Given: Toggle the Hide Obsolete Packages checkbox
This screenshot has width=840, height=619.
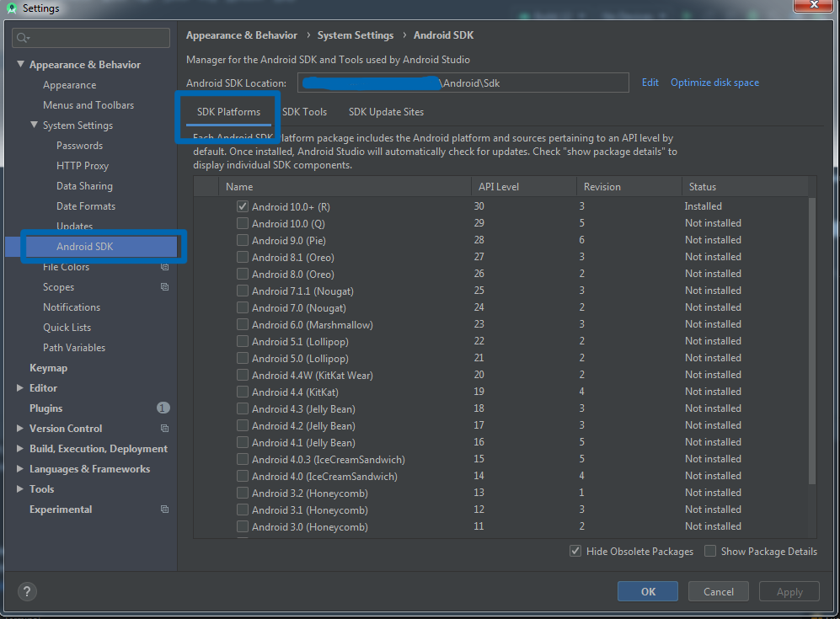Looking at the screenshot, I should click(x=575, y=551).
